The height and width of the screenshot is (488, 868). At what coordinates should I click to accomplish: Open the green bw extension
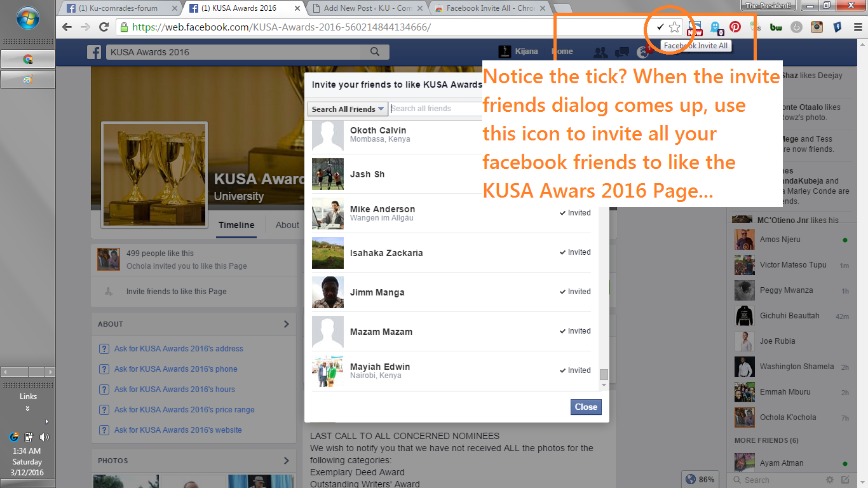775,27
